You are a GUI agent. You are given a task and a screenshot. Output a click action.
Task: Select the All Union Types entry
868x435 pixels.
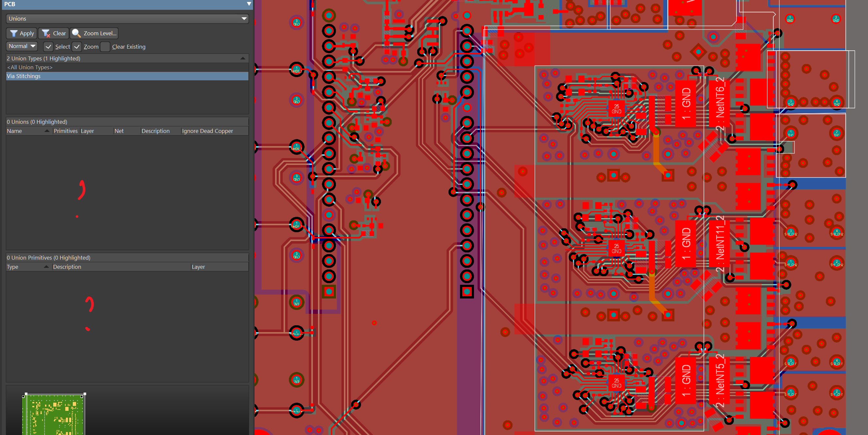click(x=30, y=67)
